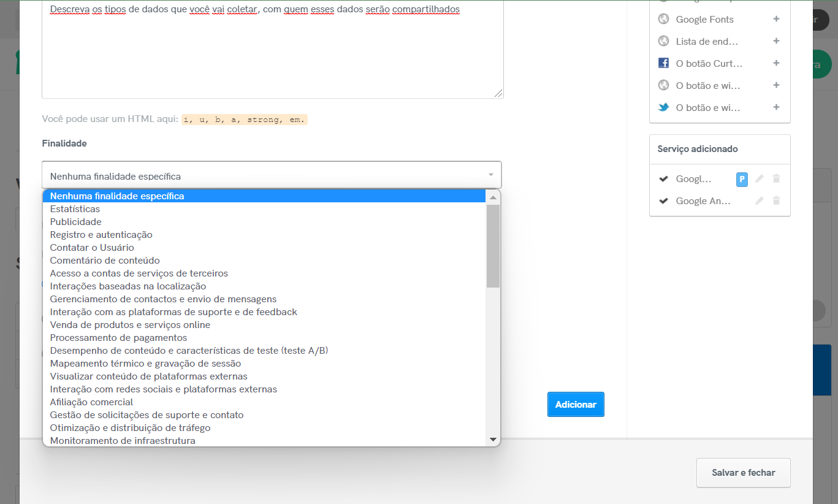Click the blue Adicionar button

click(575, 405)
